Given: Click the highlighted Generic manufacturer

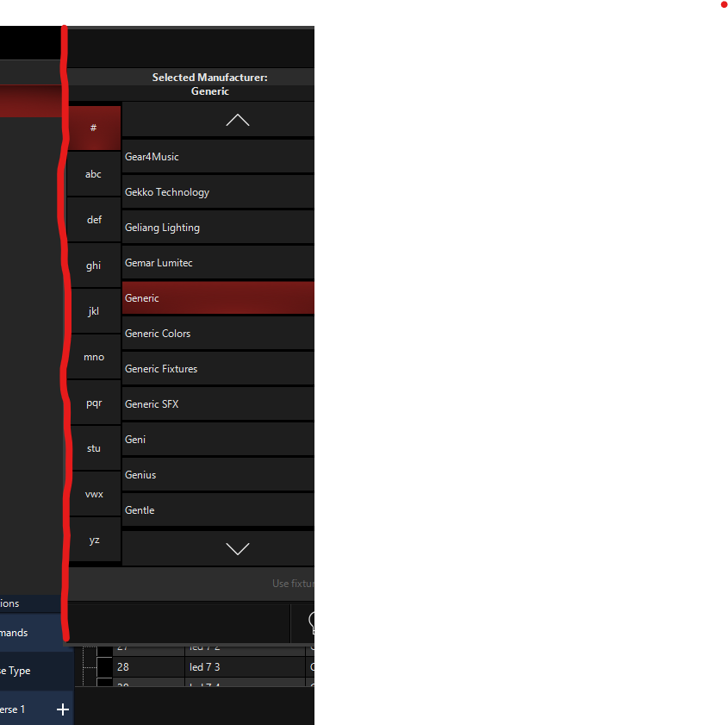Looking at the screenshot, I should pyautogui.click(x=218, y=297).
